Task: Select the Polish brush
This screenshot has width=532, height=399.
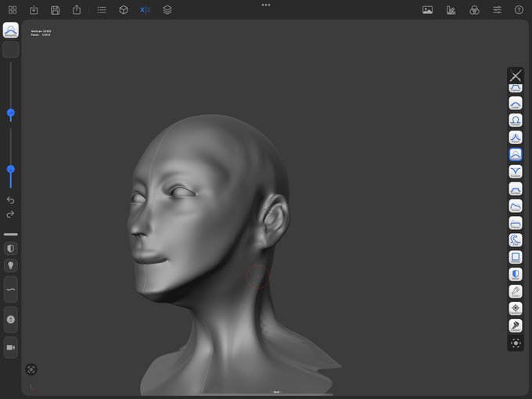Action: click(x=516, y=206)
